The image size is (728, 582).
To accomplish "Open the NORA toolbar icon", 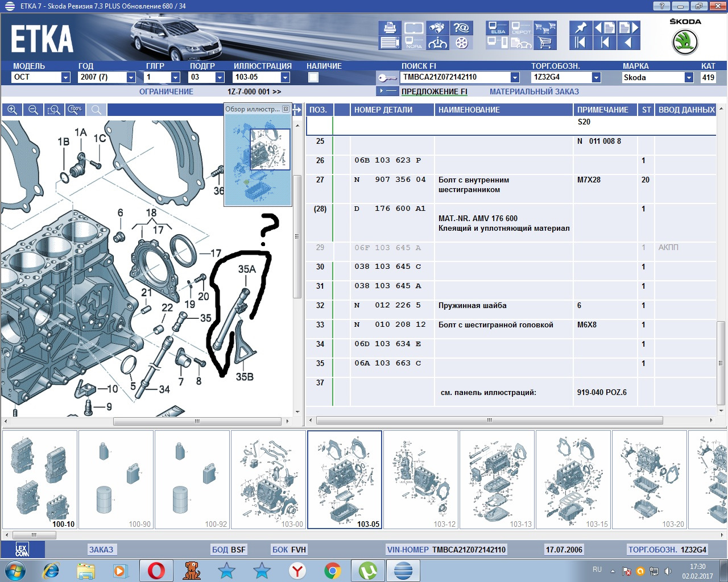I will click(x=414, y=43).
